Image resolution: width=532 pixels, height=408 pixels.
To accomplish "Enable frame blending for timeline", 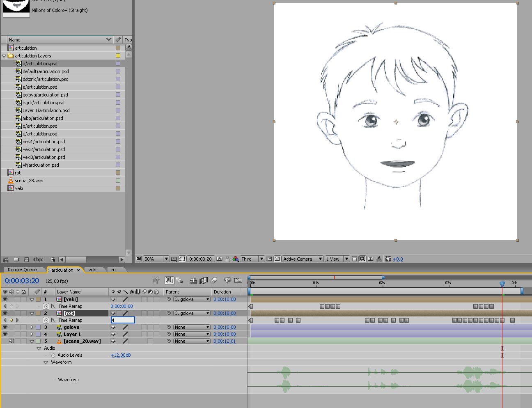I will click(x=204, y=281).
